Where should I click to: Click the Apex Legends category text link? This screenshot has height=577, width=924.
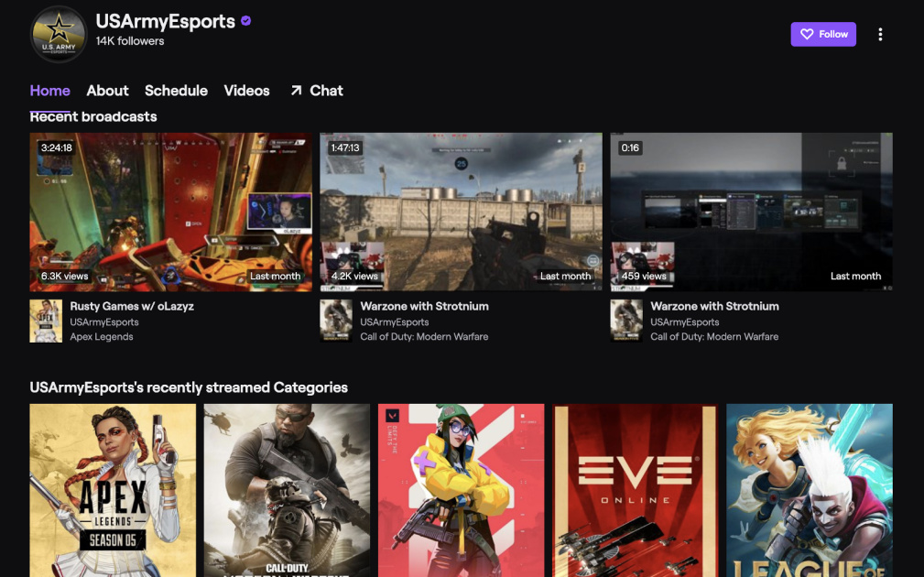click(x=102, y=337)
